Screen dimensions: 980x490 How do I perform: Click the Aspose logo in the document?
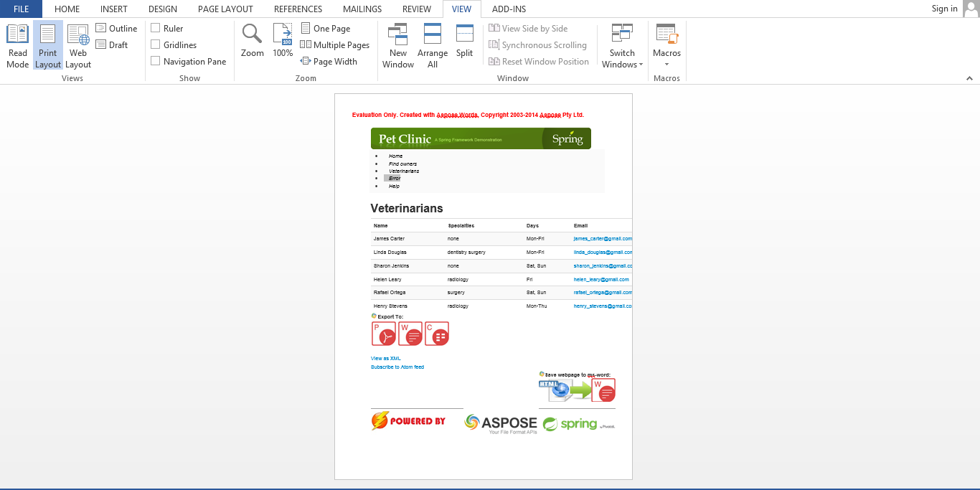pos(501,423)
